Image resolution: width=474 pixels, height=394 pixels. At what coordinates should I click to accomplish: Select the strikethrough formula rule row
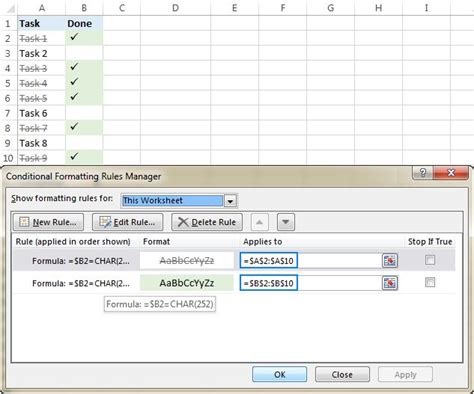234,260
